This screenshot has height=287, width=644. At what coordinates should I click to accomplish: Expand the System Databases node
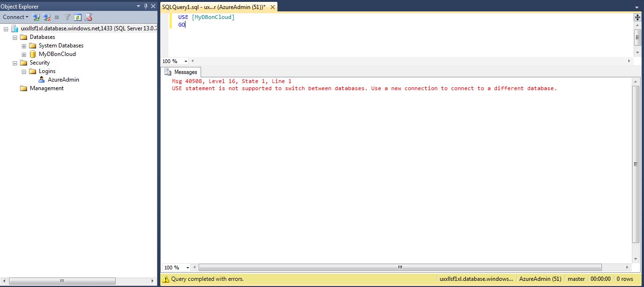[24, 45]
